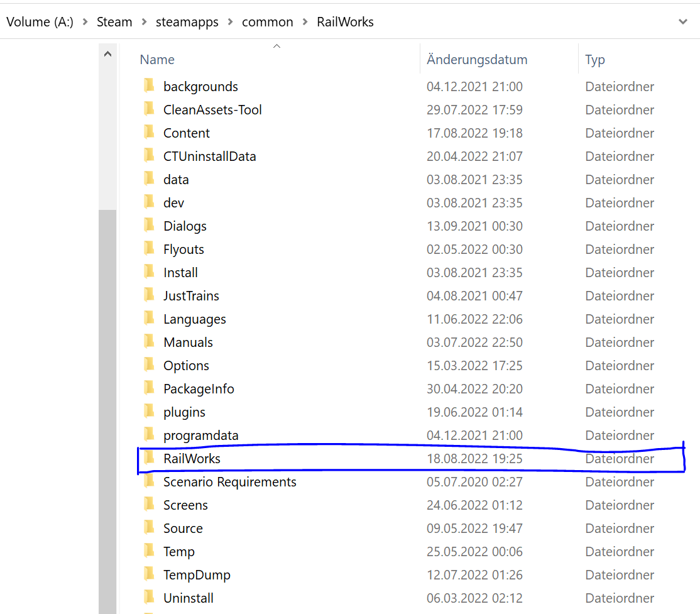The image size is (700, 614).
Task: Go to Volume (A:) in breadcrumb
Action: click(40, 21)
